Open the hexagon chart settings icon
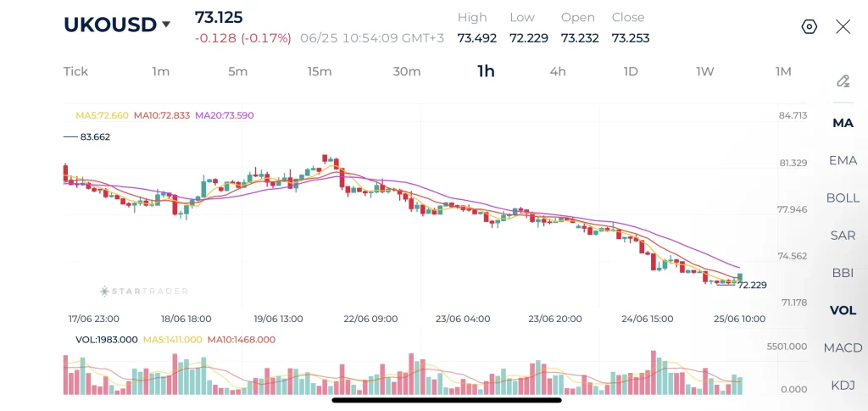 tap(809, 27)
